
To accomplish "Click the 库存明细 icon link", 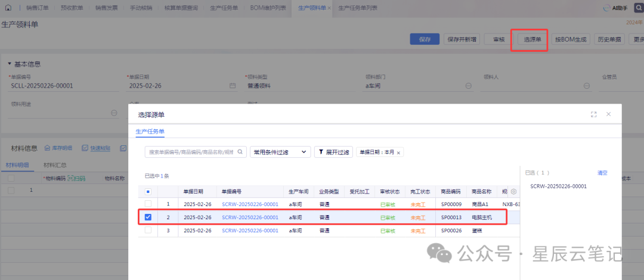I will tap(58, 148).
